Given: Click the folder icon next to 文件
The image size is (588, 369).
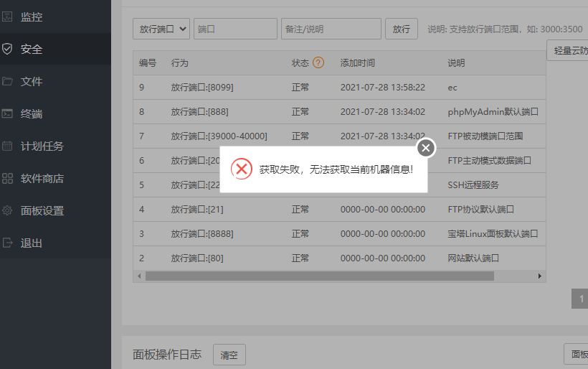Looking at the screenshot, I should 7,81.
